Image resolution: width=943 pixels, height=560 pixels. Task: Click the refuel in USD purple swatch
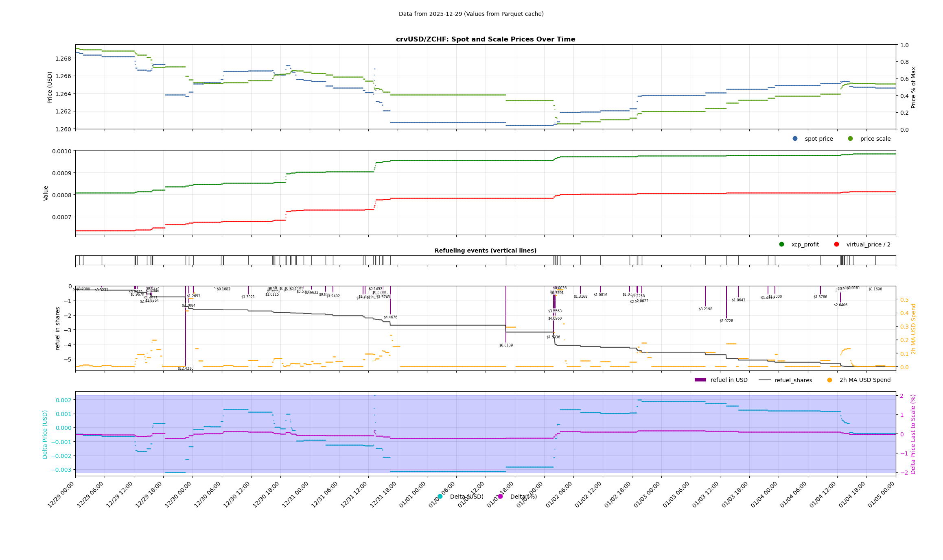700,380
